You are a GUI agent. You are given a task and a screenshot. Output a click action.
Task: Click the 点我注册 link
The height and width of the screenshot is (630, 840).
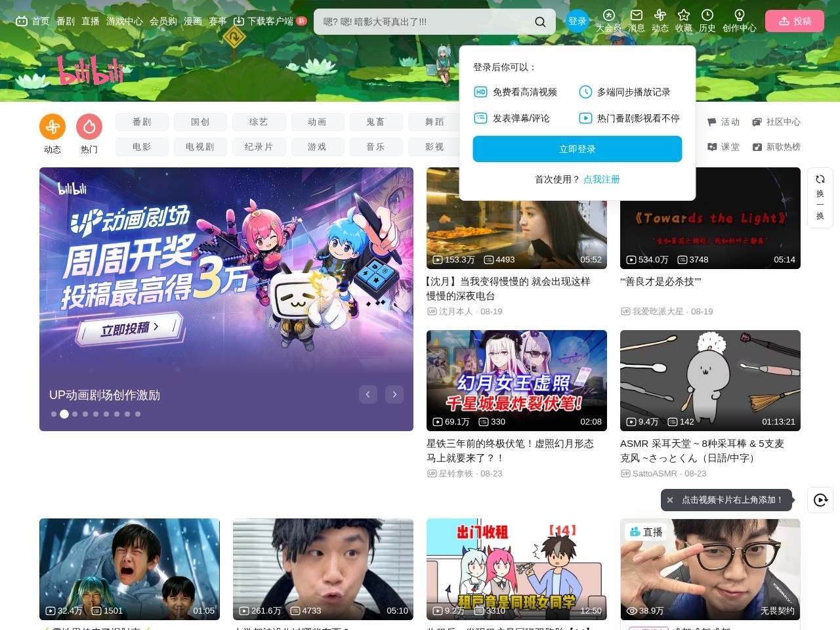tap(602, 179)
